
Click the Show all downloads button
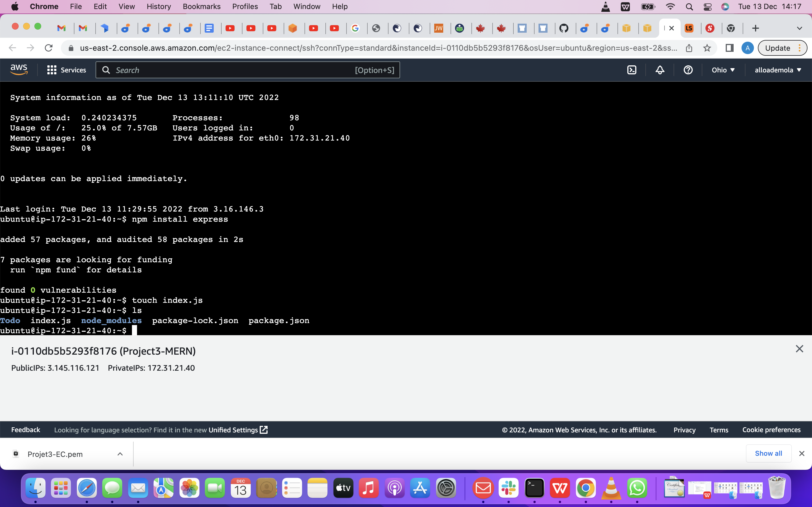768,453
